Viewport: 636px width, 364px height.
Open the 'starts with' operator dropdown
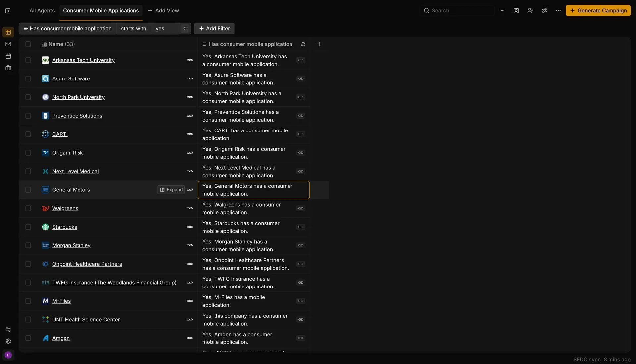point(133,28)
